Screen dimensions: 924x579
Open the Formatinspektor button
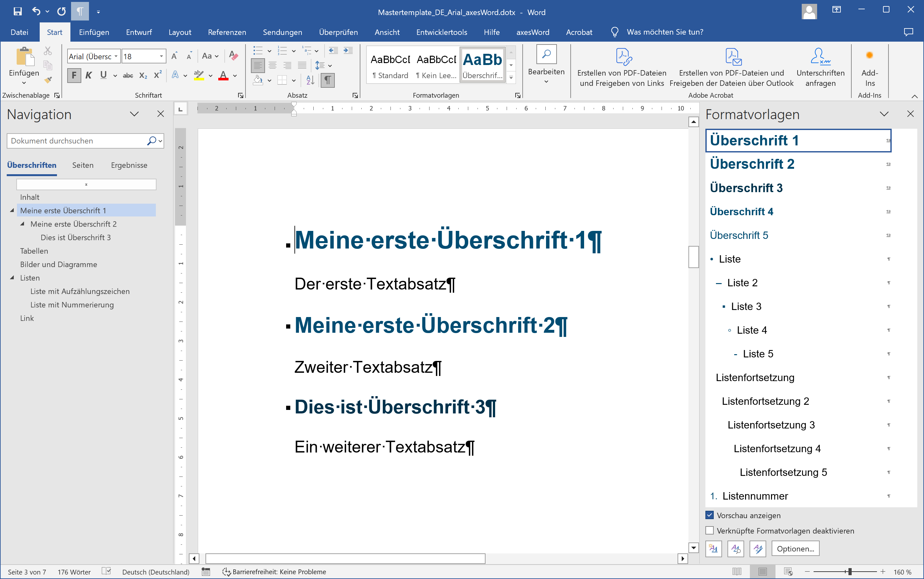click(x=736, y=548)
